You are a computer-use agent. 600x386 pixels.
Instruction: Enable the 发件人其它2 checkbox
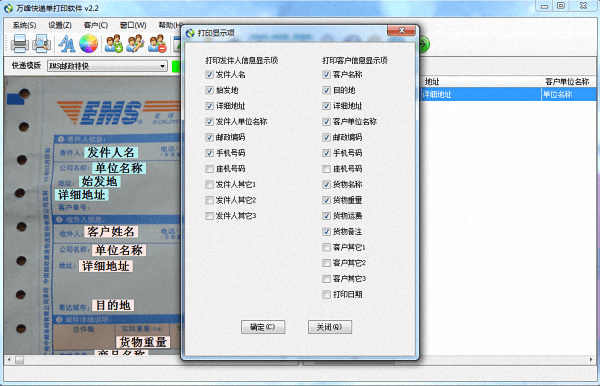click(209, 200)
